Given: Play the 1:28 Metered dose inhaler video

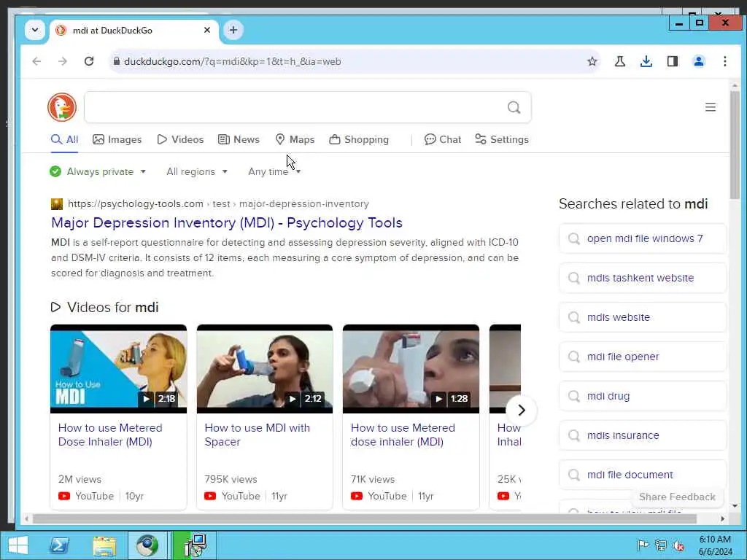Looking at the screenshot, I should point(411,369).
